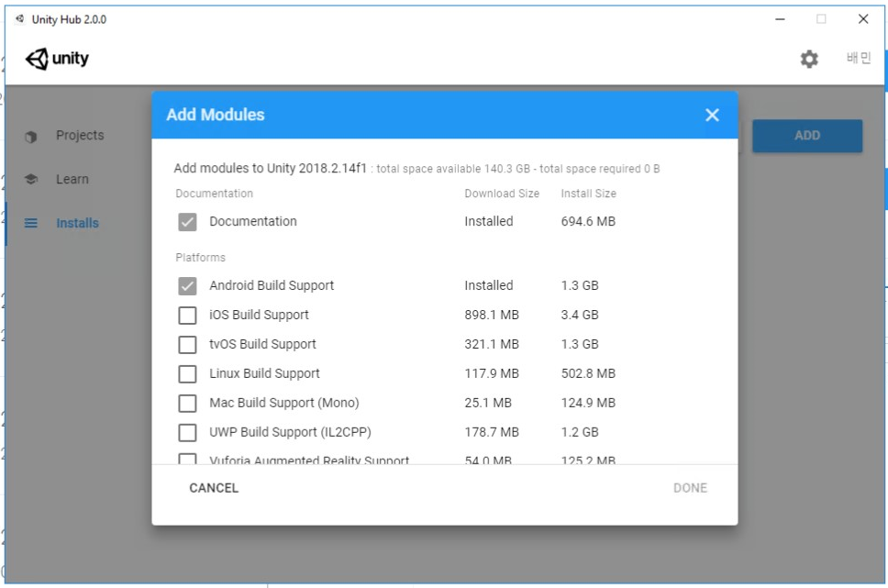Toggle Android Build Support checkbox
Screen dimensions: 888x588
[x=187, y=285]
